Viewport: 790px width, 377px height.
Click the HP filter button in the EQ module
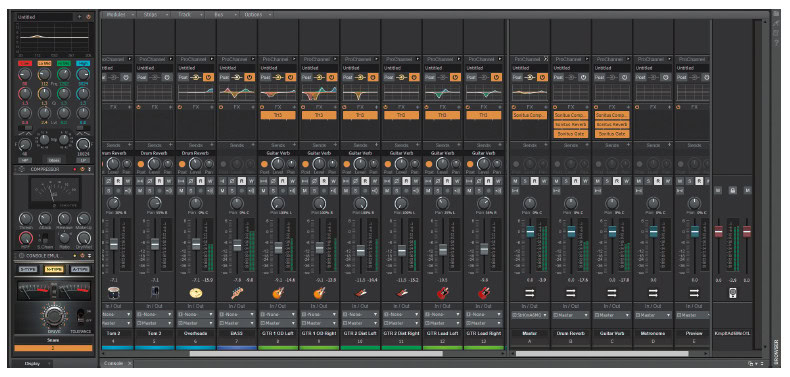pyautogui.click(x=24, y=160)
